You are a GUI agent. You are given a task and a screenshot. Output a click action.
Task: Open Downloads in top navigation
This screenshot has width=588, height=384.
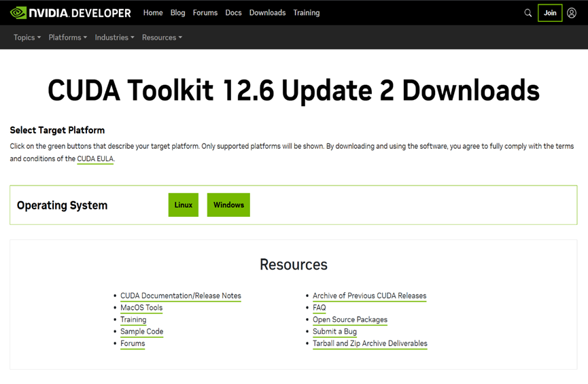pos(267,13)
